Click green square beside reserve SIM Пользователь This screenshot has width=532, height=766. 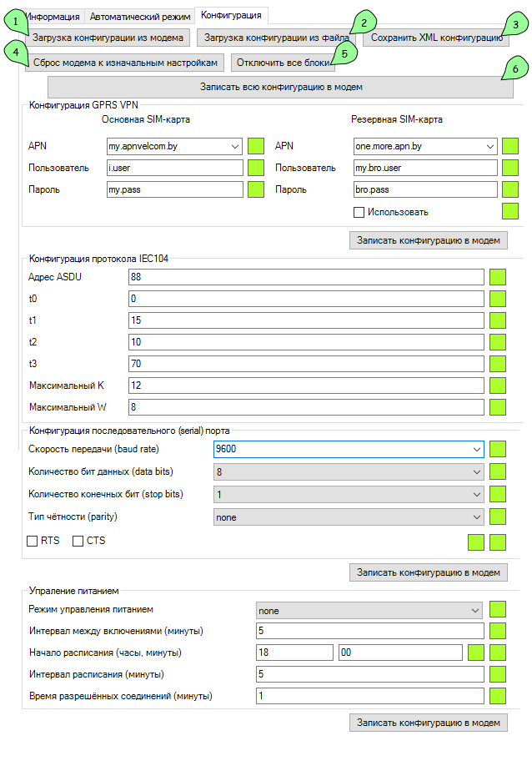[x=510, y=168]
